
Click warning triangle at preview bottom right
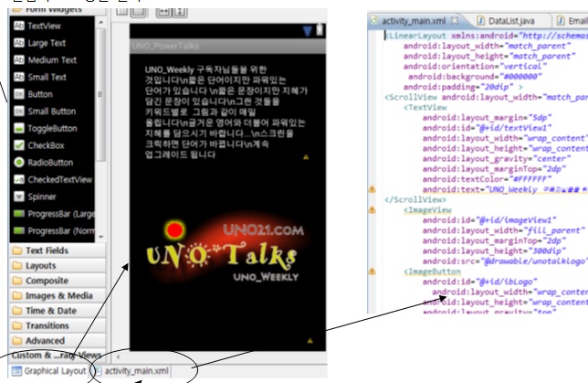(x=310, y=341)
